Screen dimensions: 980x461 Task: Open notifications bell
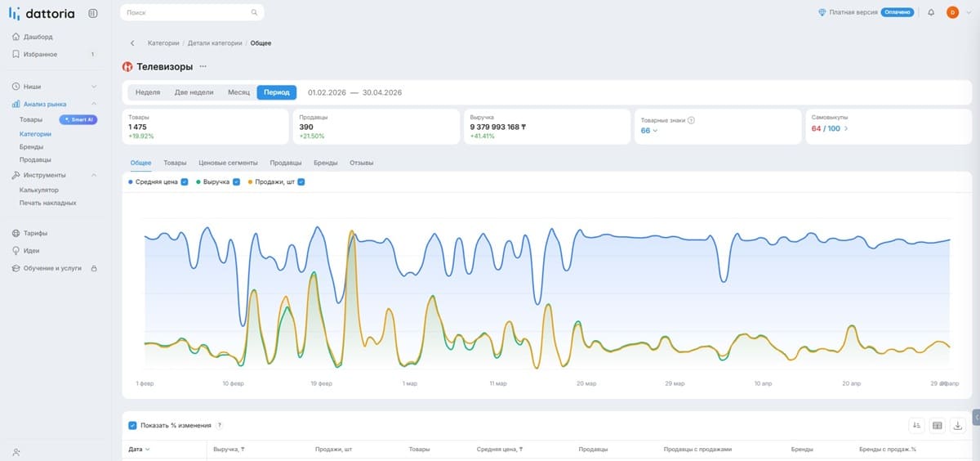click(x=931, y=13)
